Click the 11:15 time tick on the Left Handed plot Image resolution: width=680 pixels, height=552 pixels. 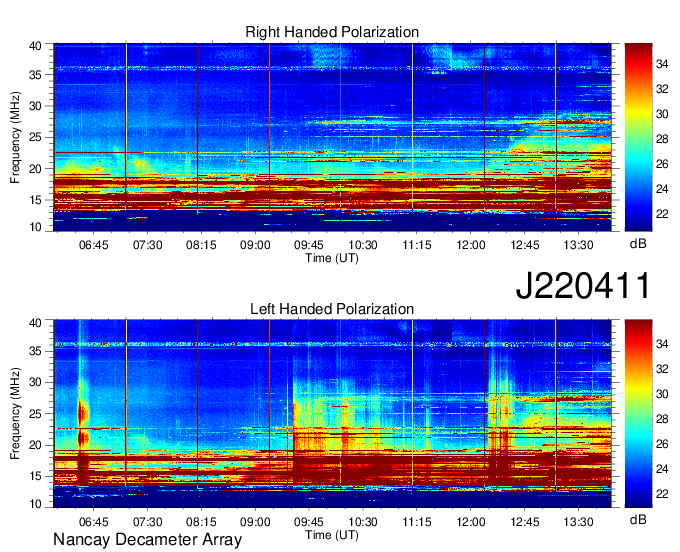pos(417,522)
